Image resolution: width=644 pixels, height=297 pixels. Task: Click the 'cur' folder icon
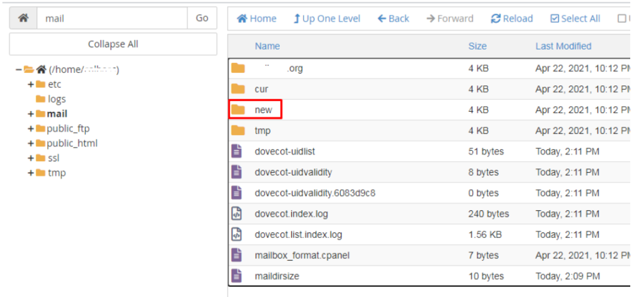238,89
